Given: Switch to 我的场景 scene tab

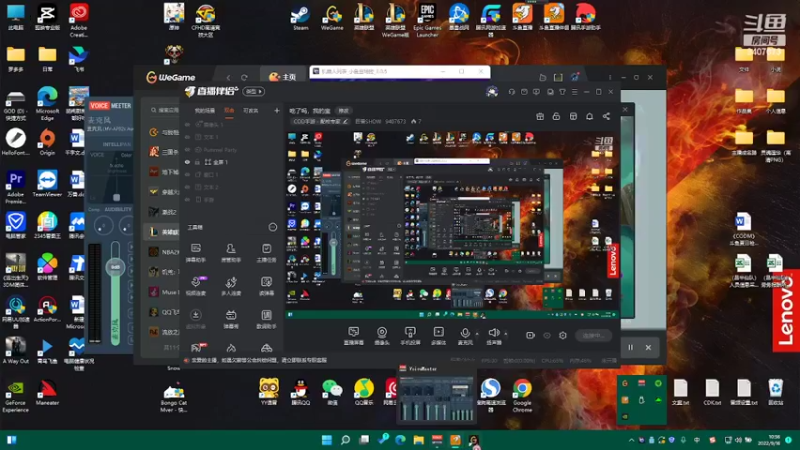Looking at the screenshot, I should click(205, 110).
